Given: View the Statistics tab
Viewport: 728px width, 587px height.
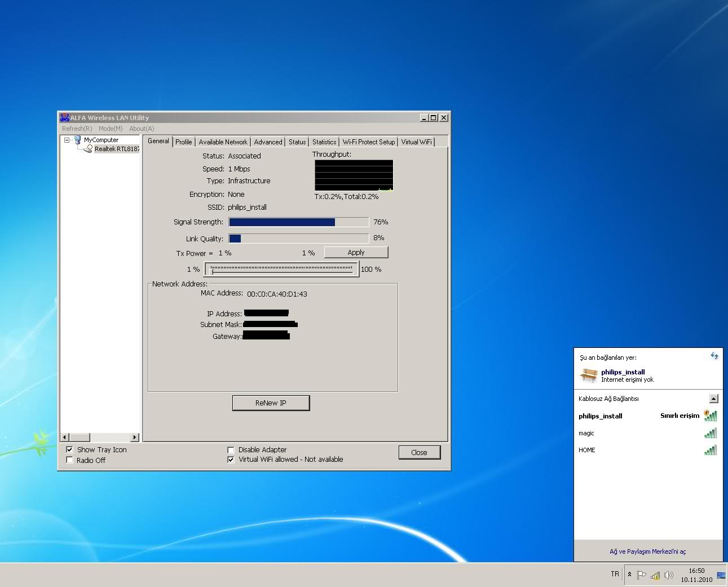Looking at the screenshot, I should [324, 142].
